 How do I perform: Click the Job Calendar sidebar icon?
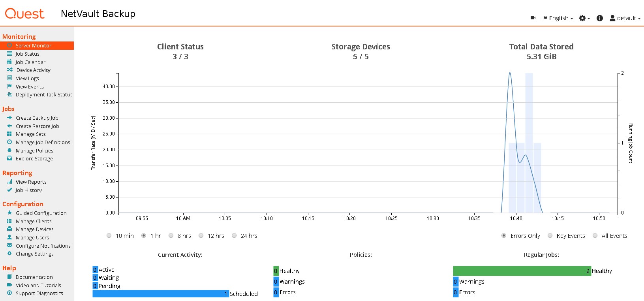pyautogui.click(x=9, y=62)
